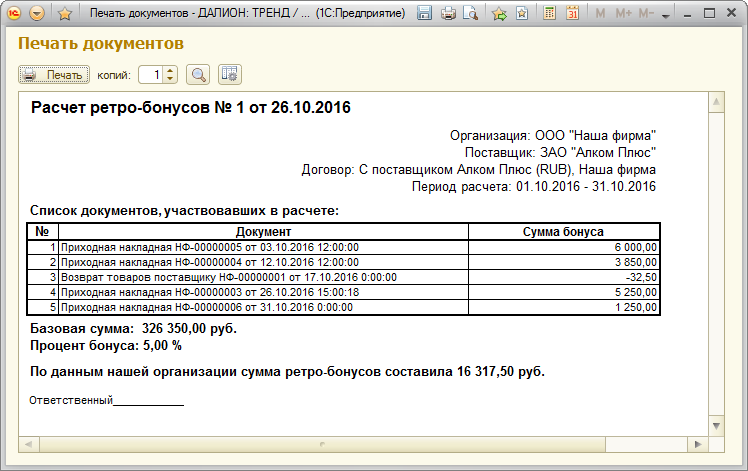The image size is (748, 471).
Task: Open the calendar icon
Action: pyautogui.click(x=572, y=13)
